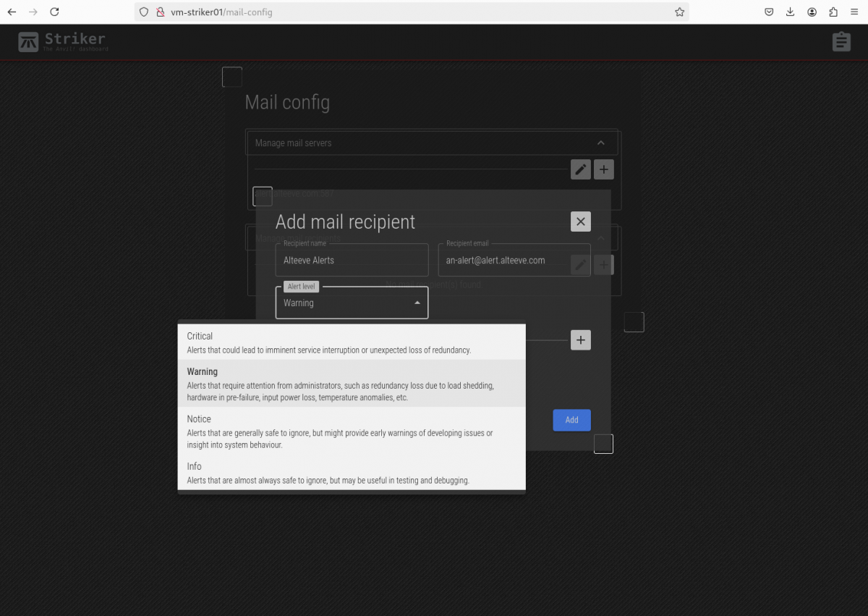Open the Firefox hamburger application menu
The height and width of the screenshot is (616, 868).
(x=854, y=12)
